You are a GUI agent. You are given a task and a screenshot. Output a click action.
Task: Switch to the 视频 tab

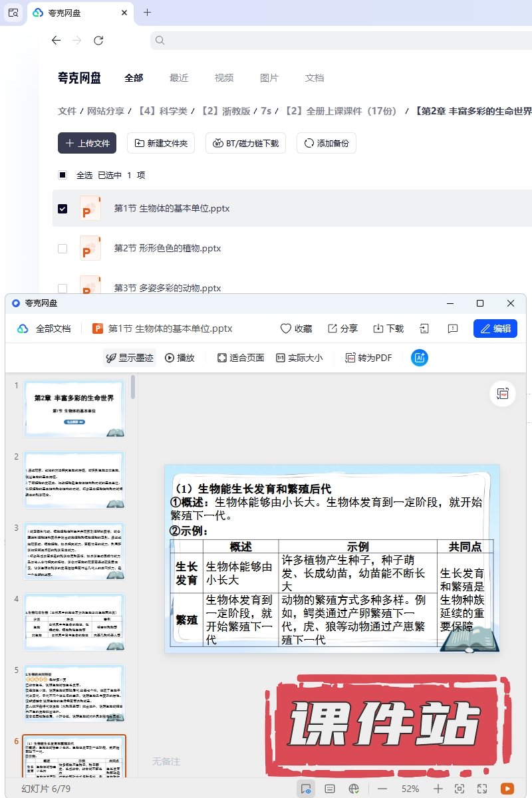pyautogui.click(x=224, y=78)
